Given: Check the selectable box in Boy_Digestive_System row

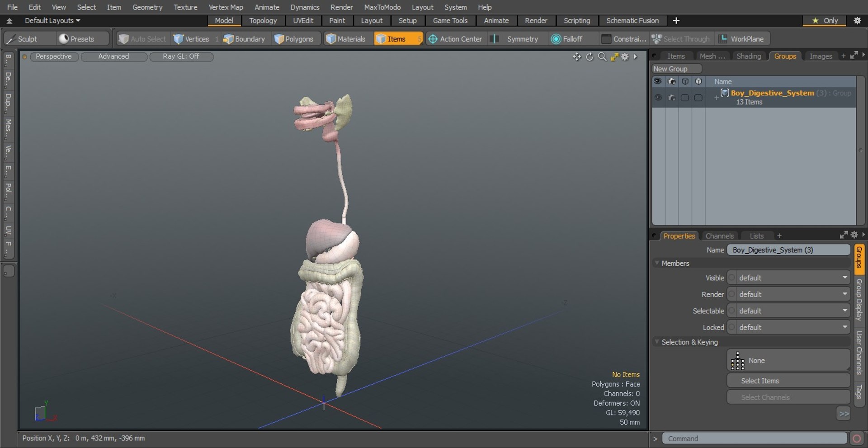Looking at the screenshot, I should (685, 98).
